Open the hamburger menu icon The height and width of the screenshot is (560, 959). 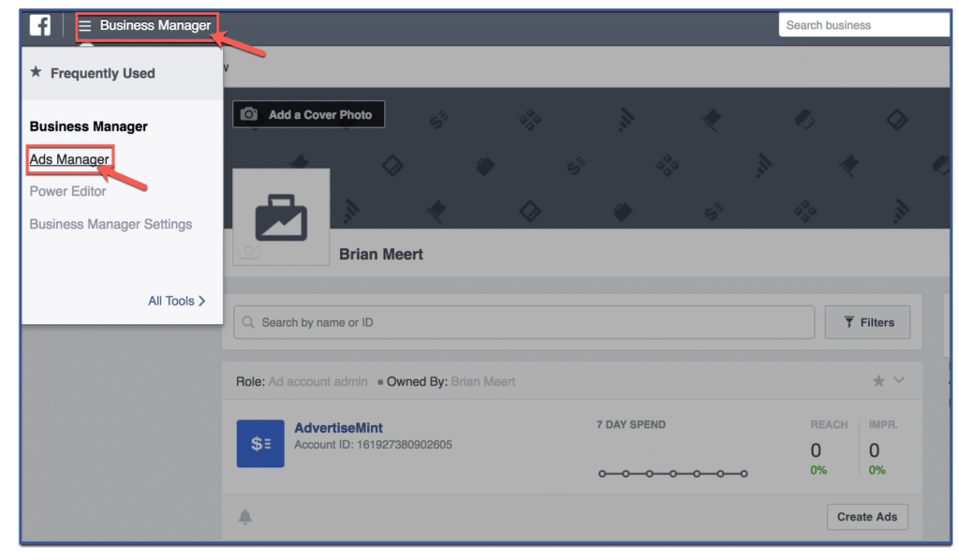click(85, 25)
